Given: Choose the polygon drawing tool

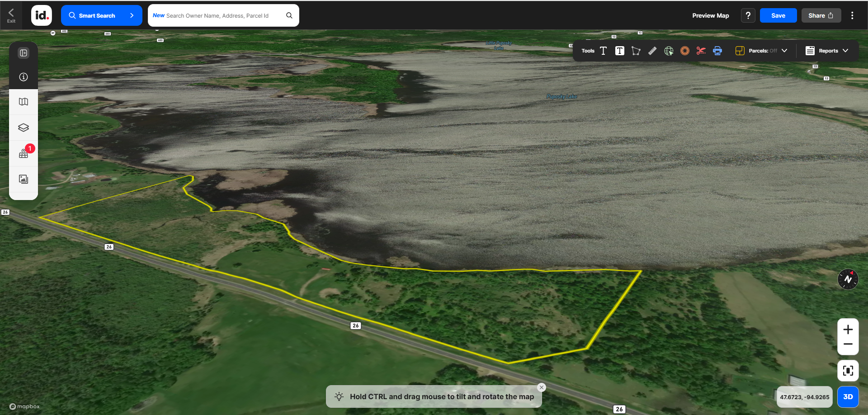Looking at the screenshot, I should 636,51.
